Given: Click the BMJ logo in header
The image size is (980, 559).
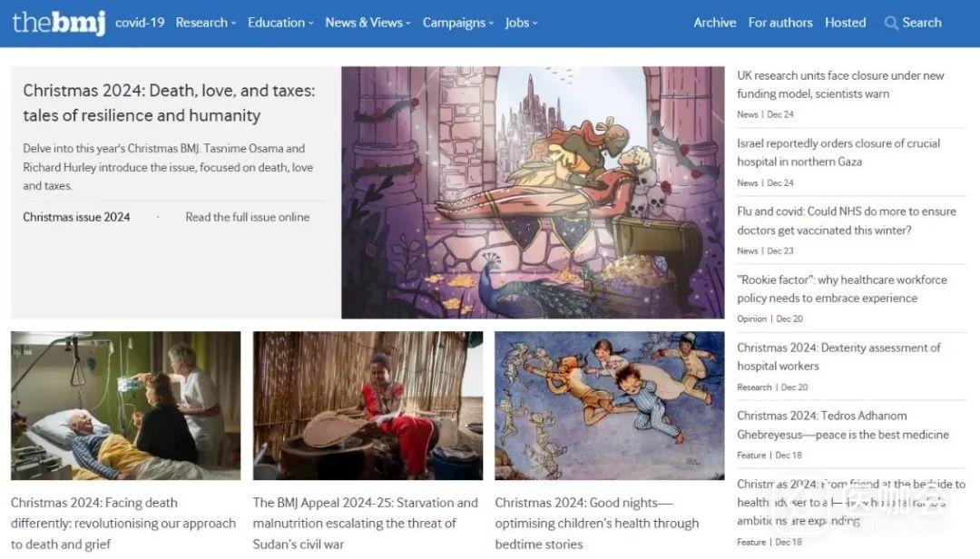Looking at the screenshot, I should pyautogui.click(x=58, y=23).
